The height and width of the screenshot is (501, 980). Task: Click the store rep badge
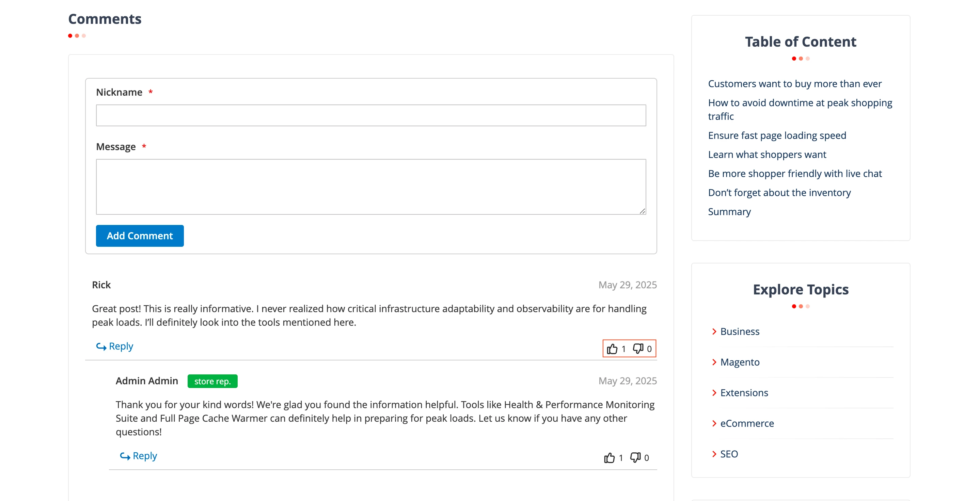[x=212, y=381]
